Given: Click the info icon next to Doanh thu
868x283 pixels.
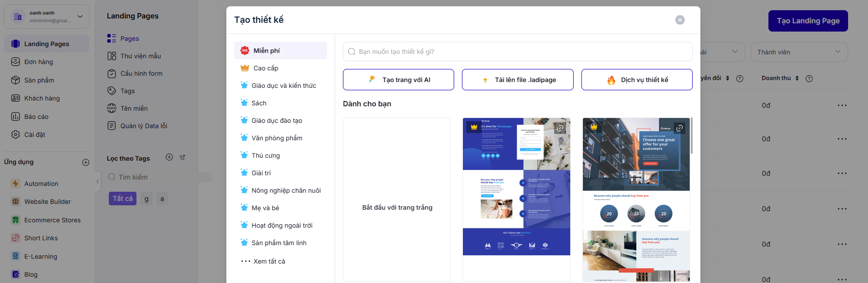Looking at the screenshot, I should click(809, 79).
